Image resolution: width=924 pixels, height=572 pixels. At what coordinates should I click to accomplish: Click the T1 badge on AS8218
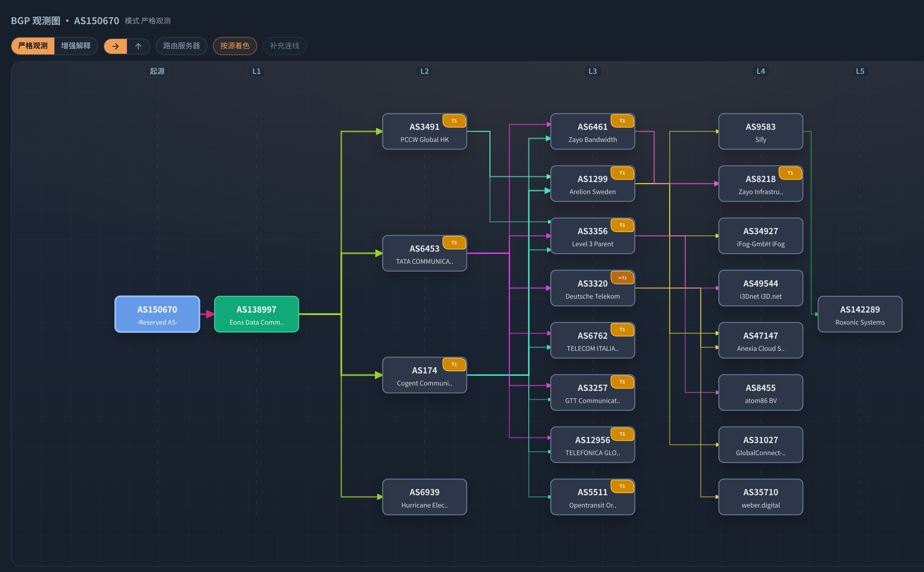[790, 173]
